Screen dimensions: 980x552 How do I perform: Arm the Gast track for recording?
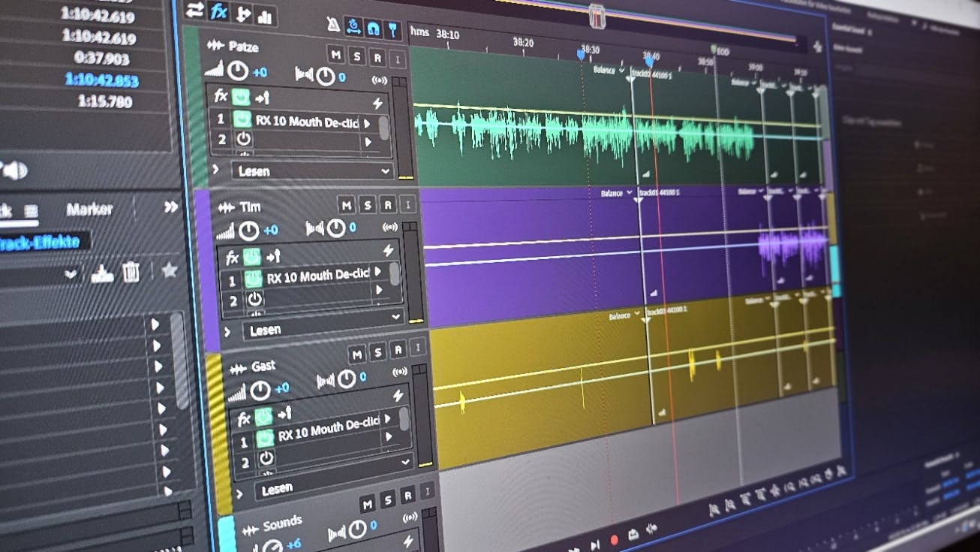398,349
